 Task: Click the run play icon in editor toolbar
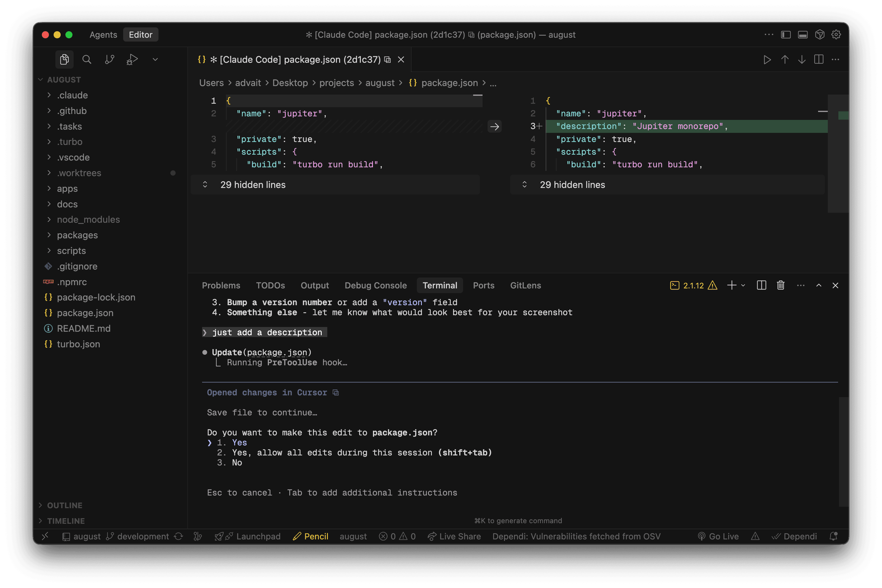[767, 59]
